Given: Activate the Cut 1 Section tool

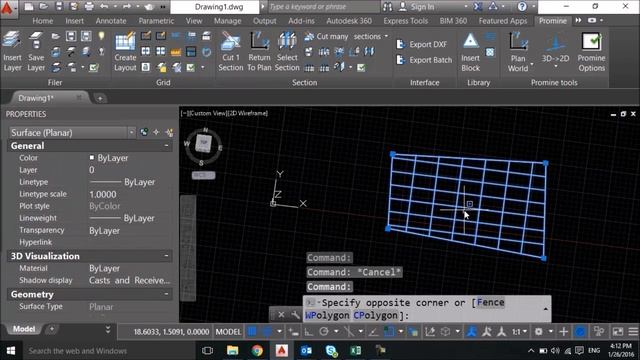Looking at the screenshot, I should point(230,51).
